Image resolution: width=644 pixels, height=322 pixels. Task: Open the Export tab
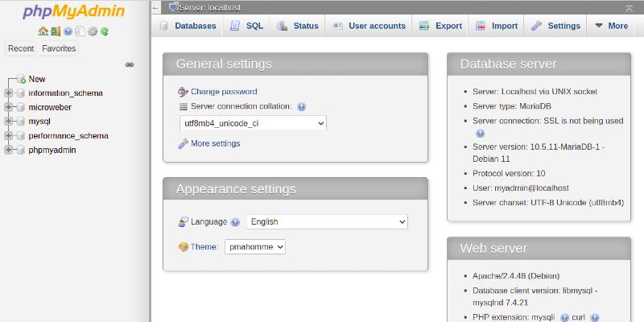(x=440, y=26)
